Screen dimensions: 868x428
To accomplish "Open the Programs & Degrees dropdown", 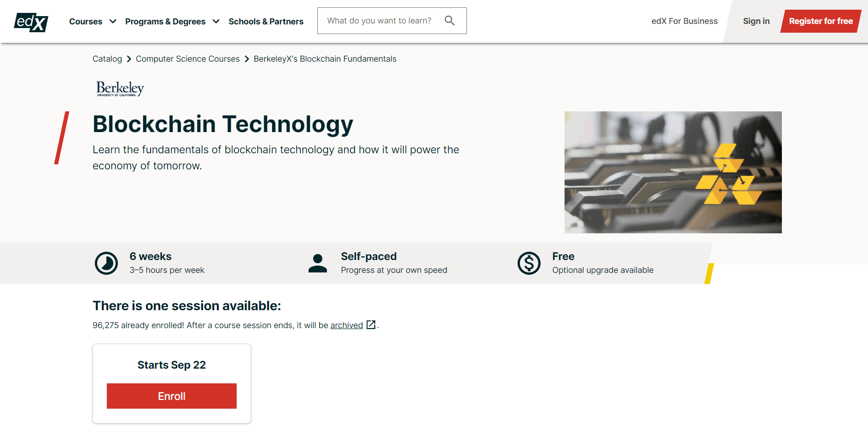I will point(165,22).
